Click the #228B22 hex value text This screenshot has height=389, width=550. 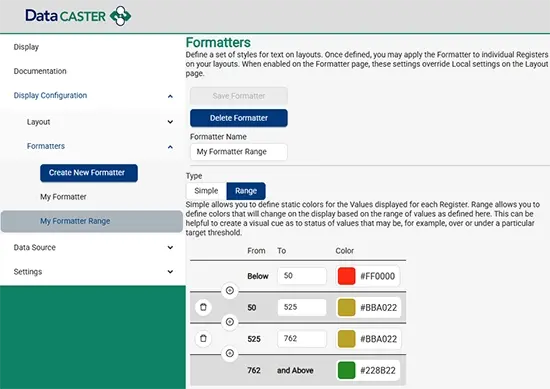click(x=378, y=371)
